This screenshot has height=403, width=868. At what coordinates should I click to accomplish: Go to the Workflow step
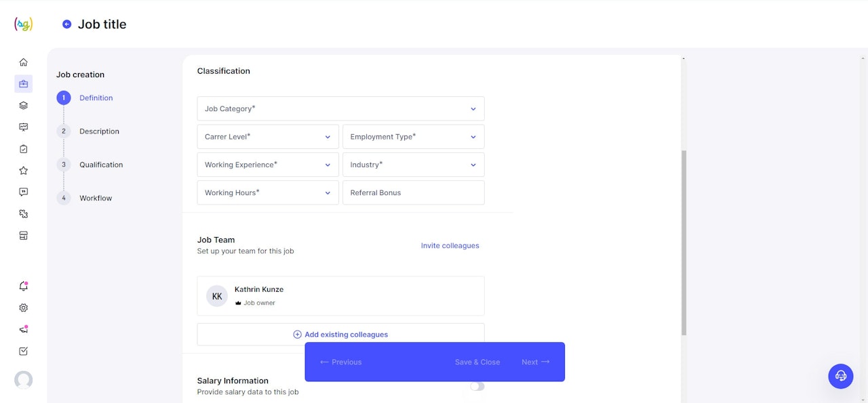point(96,198)
